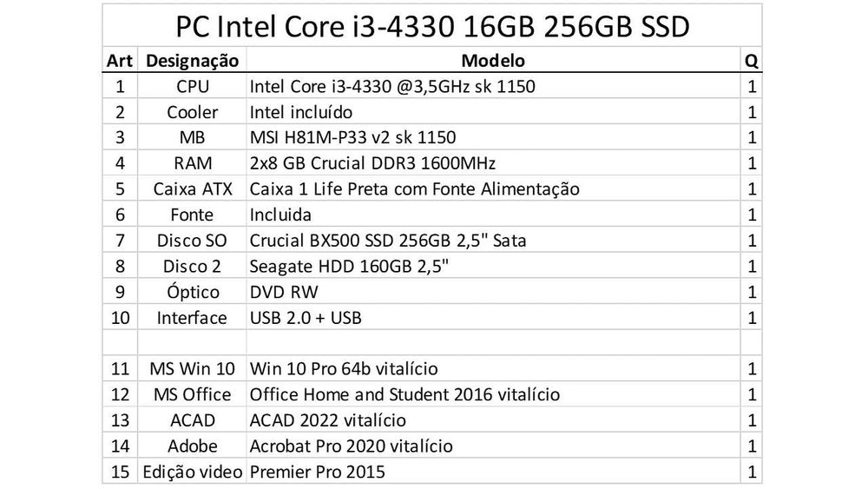
Task: Click the Caixa ATX designation cell
Action: pyautogui.click(x=192, y=189)
